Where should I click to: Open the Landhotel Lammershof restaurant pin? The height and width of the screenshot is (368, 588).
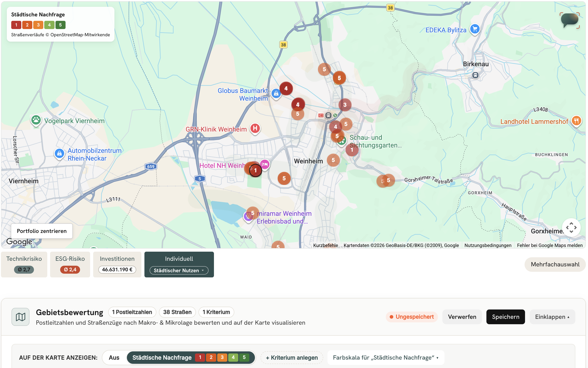tap(576, 121)
